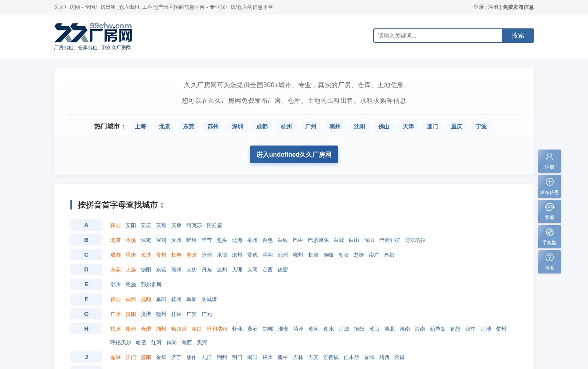Select hot city 惠州
This screenshot has width=588, height=369.
coord(335,126)
